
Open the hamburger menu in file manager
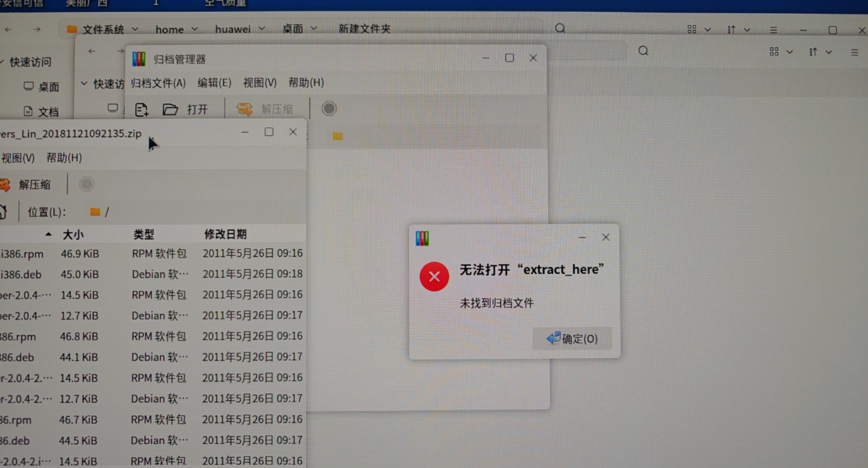point(773,29)
